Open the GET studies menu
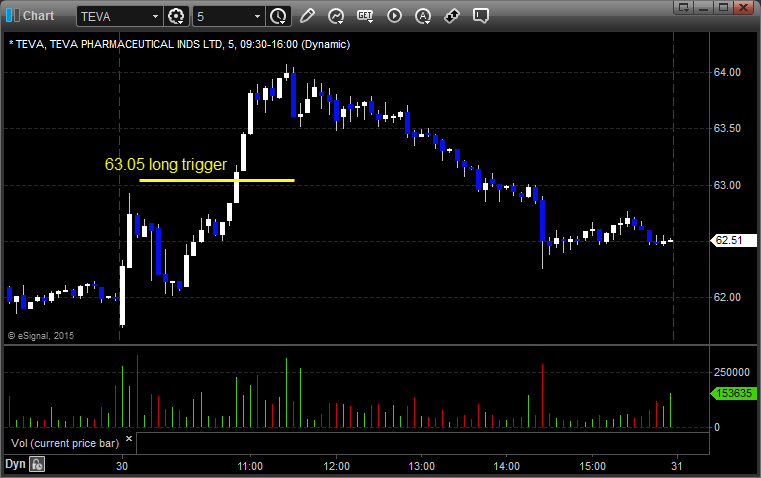 (365, 16)
